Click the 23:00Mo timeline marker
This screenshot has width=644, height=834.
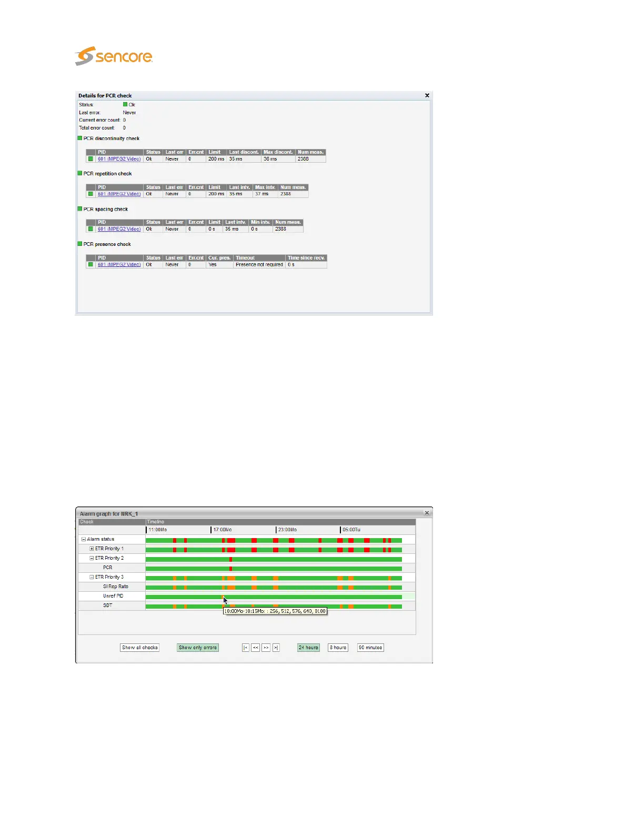point(287,530)
